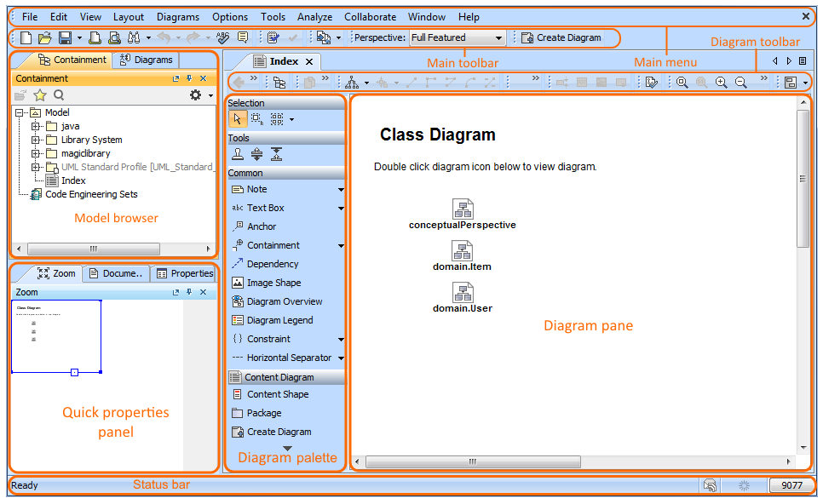This screenshot has width=823, height=504.
Task: Click the diagram pane horizontal scrollbar thumb
Action: point(473,461)
